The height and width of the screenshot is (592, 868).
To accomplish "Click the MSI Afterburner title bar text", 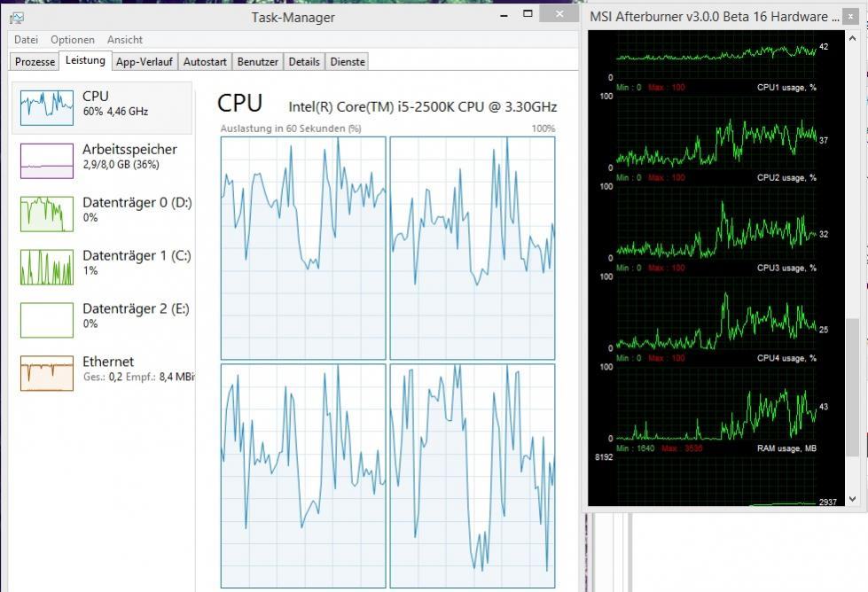I will 714,17.
